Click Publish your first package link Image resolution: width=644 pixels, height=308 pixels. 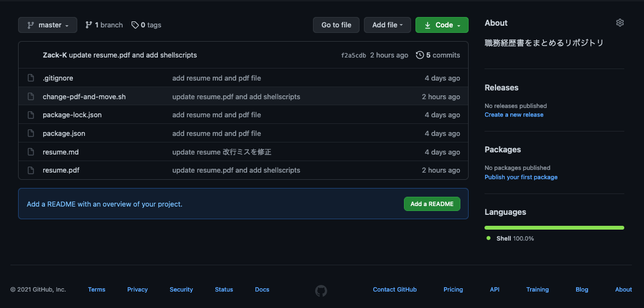tap(521, 178)
